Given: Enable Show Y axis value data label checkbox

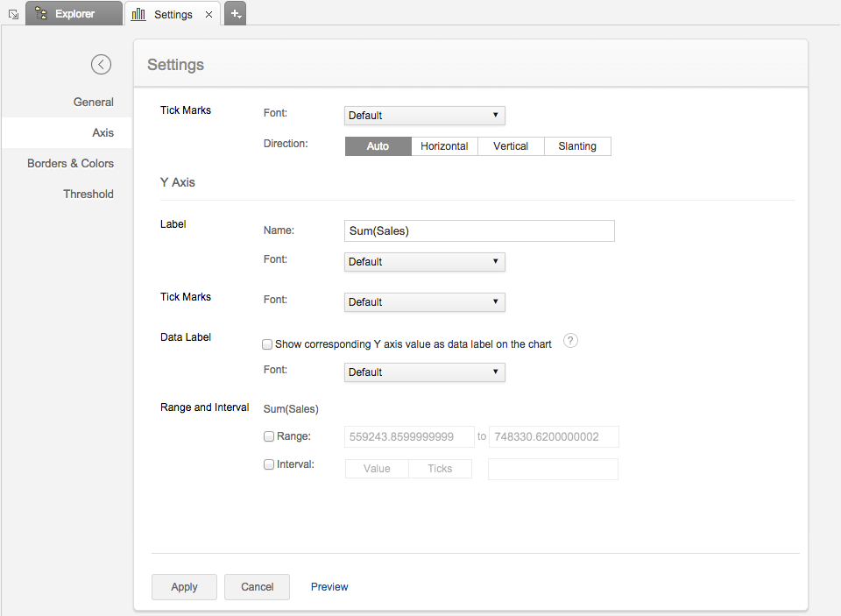Looking at the screenshot, I should [268, 344].
